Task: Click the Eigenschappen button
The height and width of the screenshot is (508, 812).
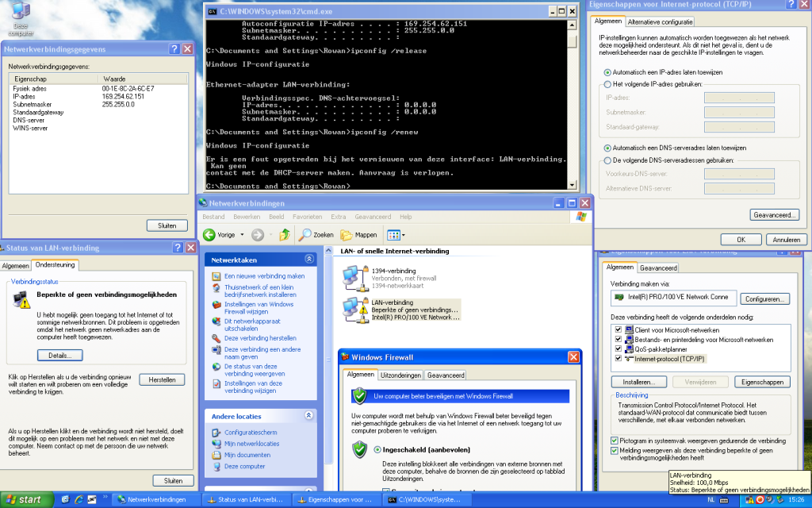Action: (762, 382)
